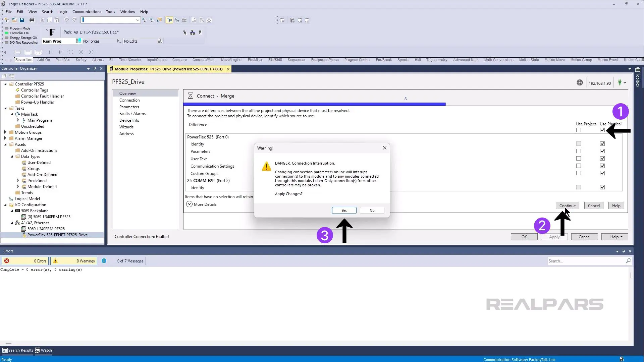The height and width of the screenshot is (362, 644).
Task: Expand the More Details section
Action: pyautogui.click(x=190, y=204)
